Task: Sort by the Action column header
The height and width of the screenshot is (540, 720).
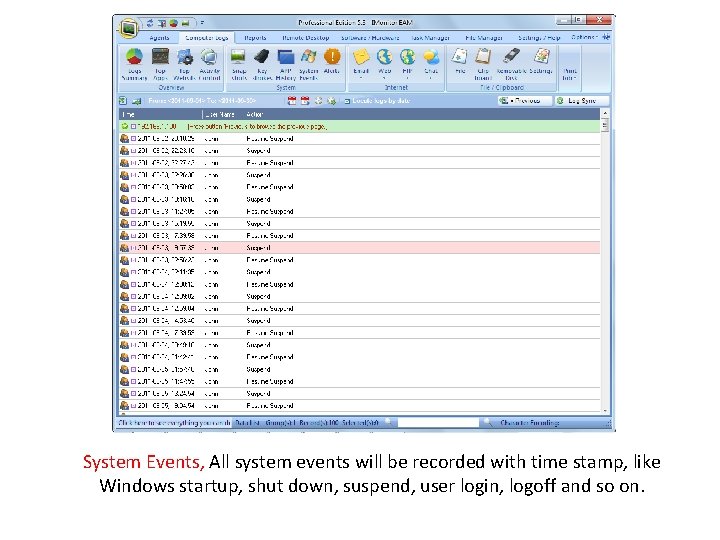Action: click(422, 114)
